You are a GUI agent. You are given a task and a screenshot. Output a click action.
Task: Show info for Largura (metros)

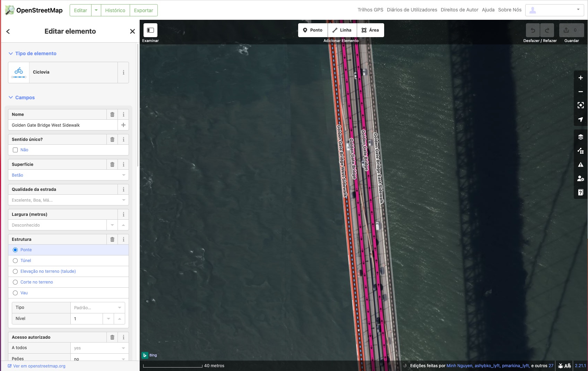point(123,214)
